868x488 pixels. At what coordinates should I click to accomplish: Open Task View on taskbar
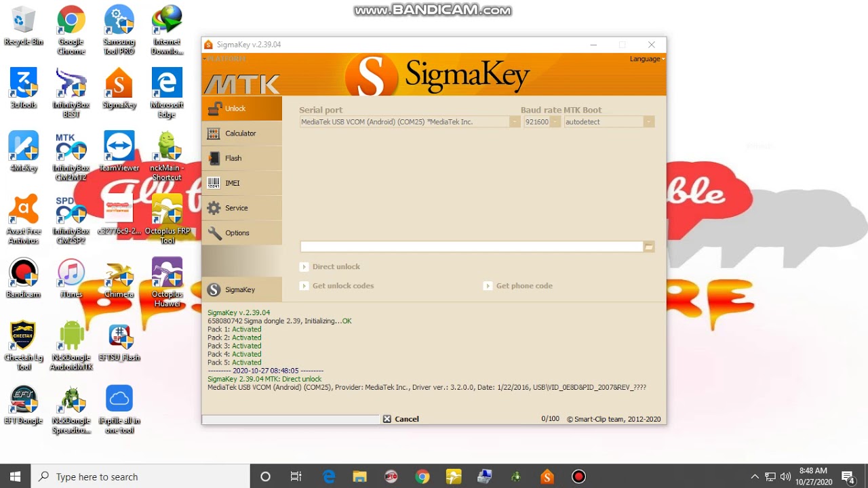coord(296,476)
